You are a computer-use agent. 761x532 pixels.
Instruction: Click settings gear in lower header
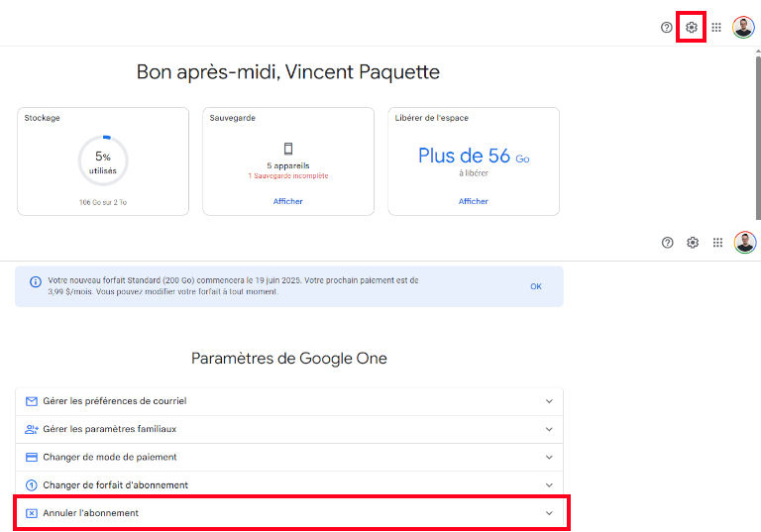[693, 242]
